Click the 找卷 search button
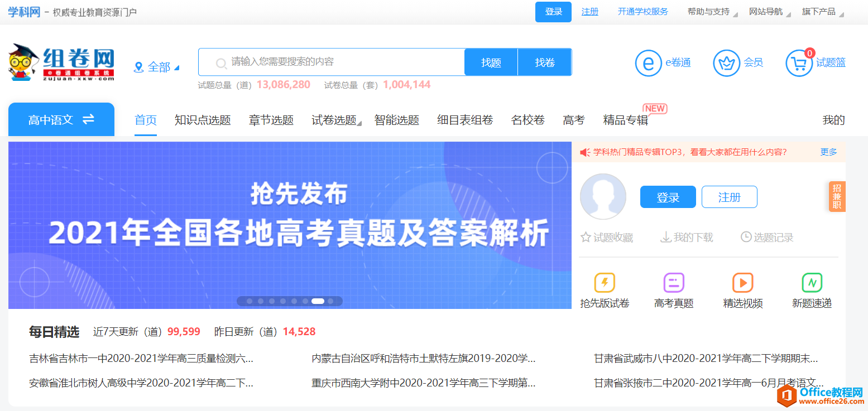Screen dimensions: 868x411 (545, 62)
